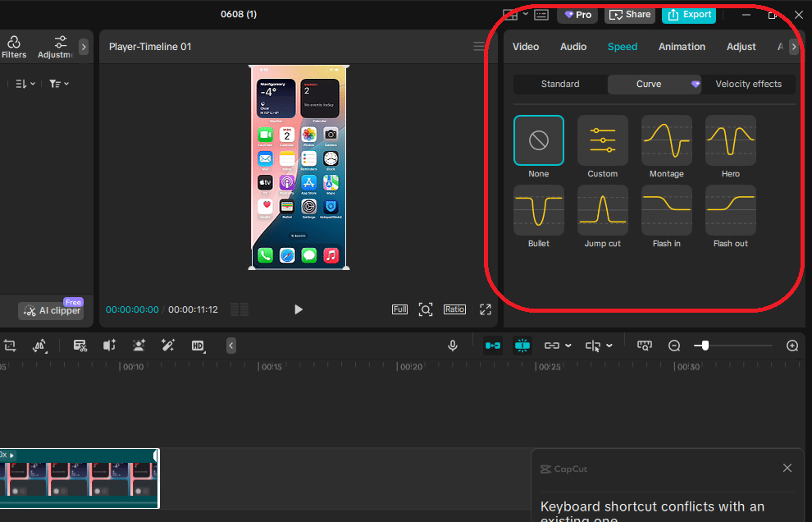This screenshot has width=812, height=522.
Task: Click the Pro upgrade button
Action: pyautogui.click(x=577, y=15)
